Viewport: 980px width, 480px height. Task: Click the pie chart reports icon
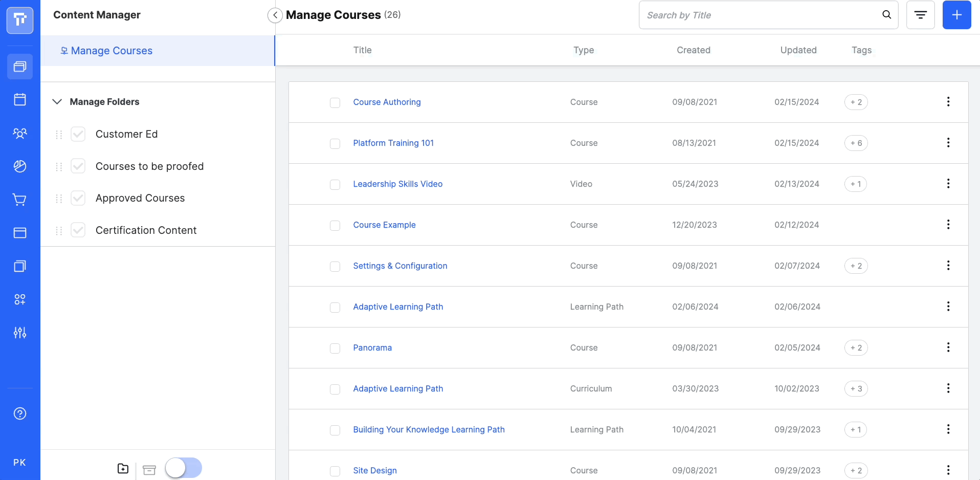(19, 166)
